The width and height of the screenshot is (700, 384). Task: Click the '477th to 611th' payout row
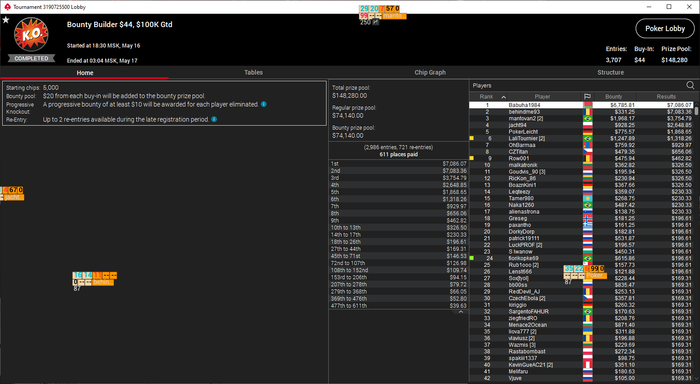tap(398, 306)
